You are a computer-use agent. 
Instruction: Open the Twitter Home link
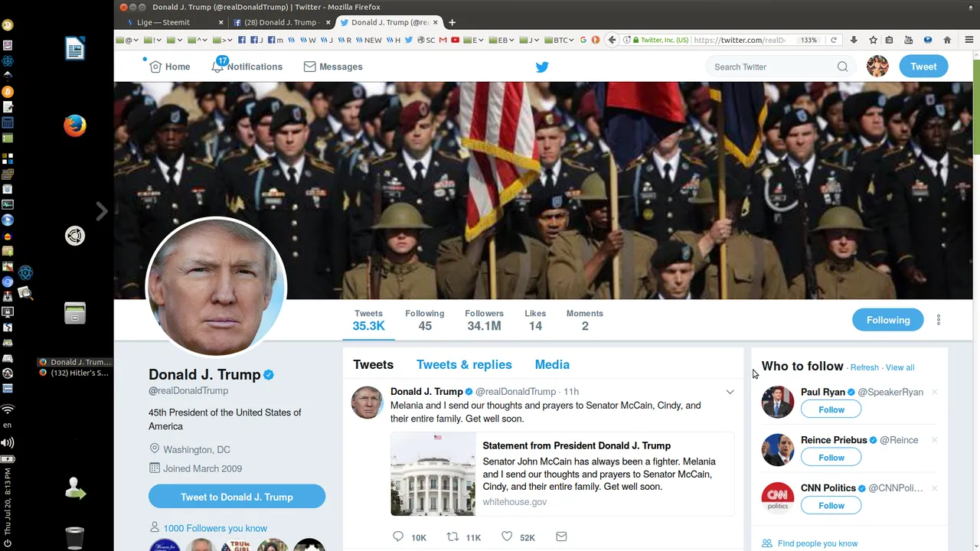click(x=169, y=67)
